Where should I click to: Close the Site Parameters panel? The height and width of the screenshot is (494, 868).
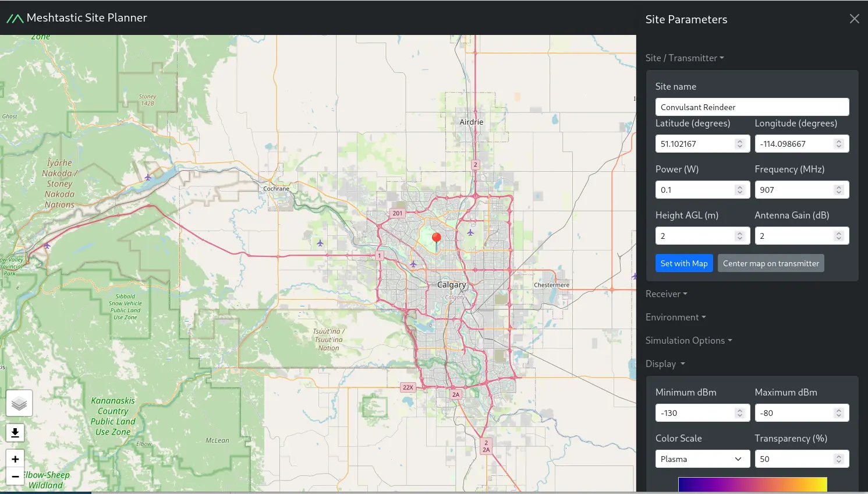click(854, 19)
